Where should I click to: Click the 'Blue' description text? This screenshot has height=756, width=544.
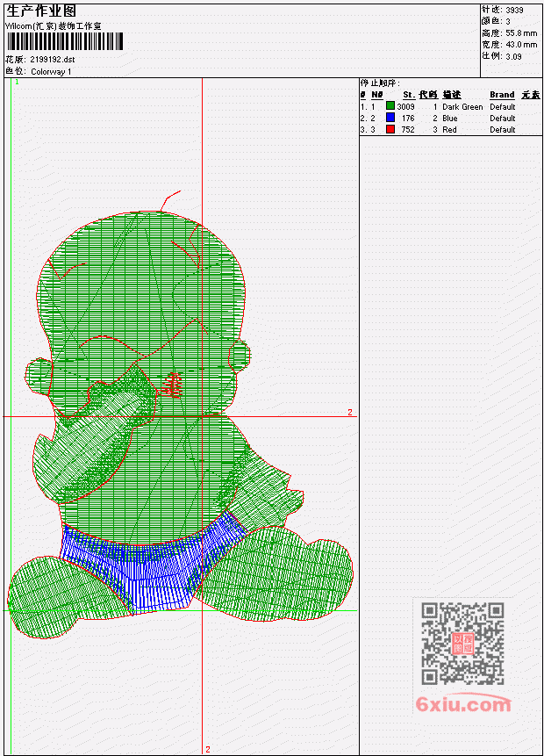(450, 119)
